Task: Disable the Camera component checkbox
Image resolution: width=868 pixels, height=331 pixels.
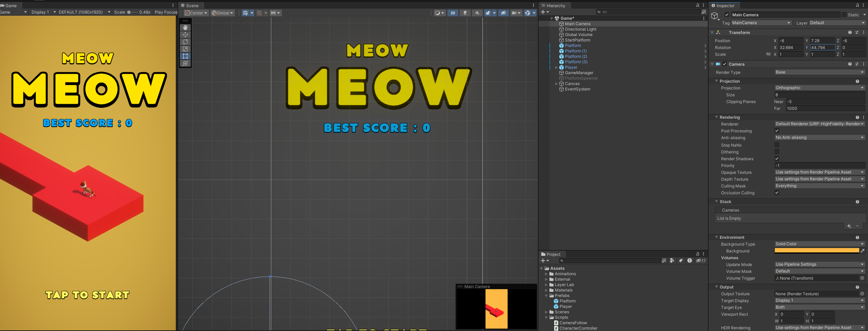Action: pos(725,64)
